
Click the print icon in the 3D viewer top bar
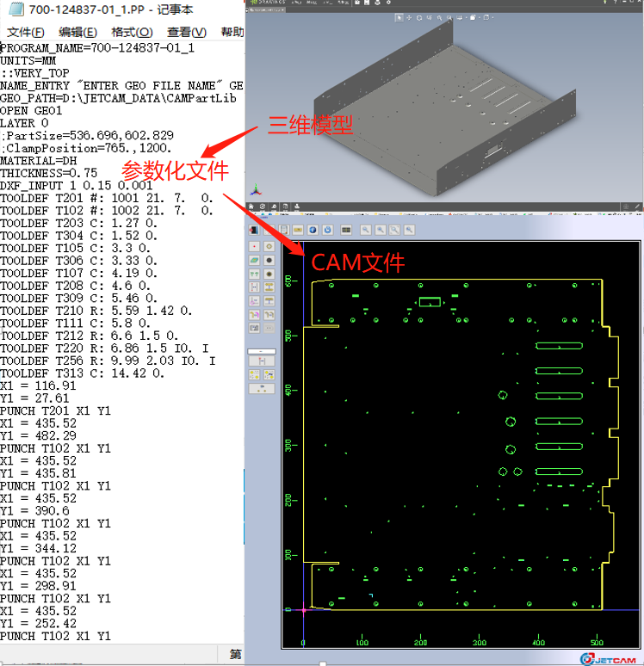click(377, 2)
